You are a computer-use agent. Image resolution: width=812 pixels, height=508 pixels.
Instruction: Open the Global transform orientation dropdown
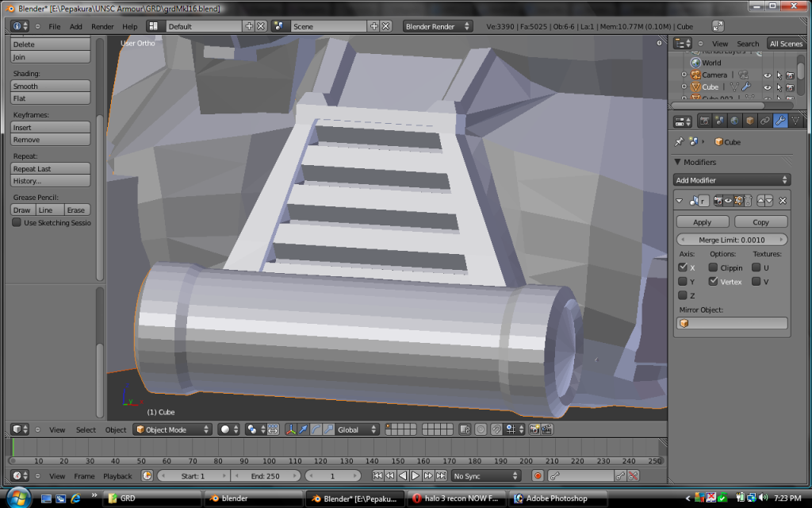[x=358, y=429]
